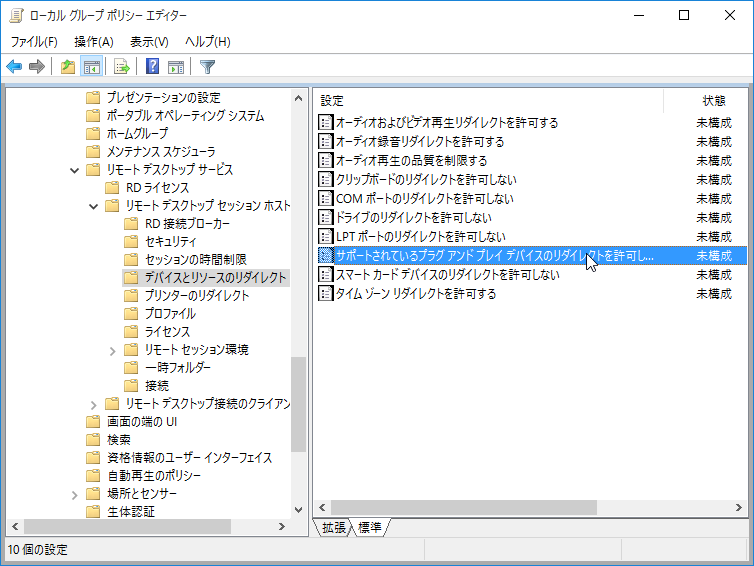This screenshot has height=566, width=754.
Task: Open the ファイル(F) menu
Action: [x=34, y=42]
